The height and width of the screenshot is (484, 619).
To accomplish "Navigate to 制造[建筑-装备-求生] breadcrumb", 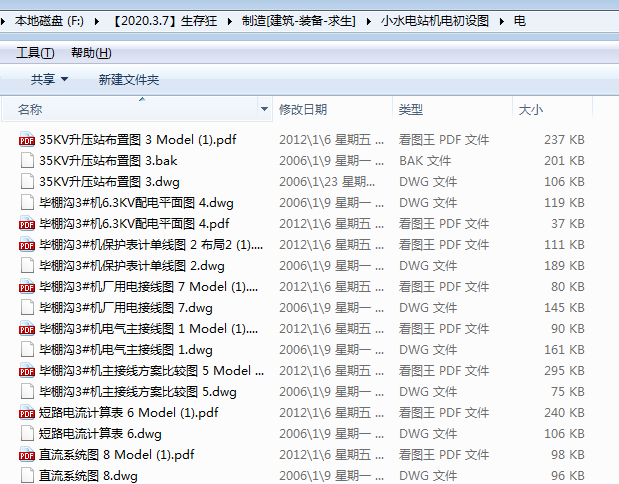I will [299, 21].
